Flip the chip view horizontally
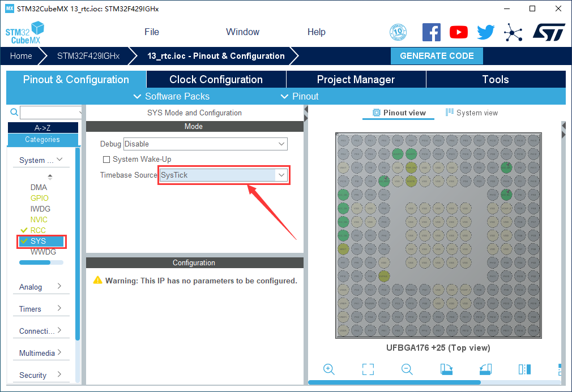 tap(524, 369)
